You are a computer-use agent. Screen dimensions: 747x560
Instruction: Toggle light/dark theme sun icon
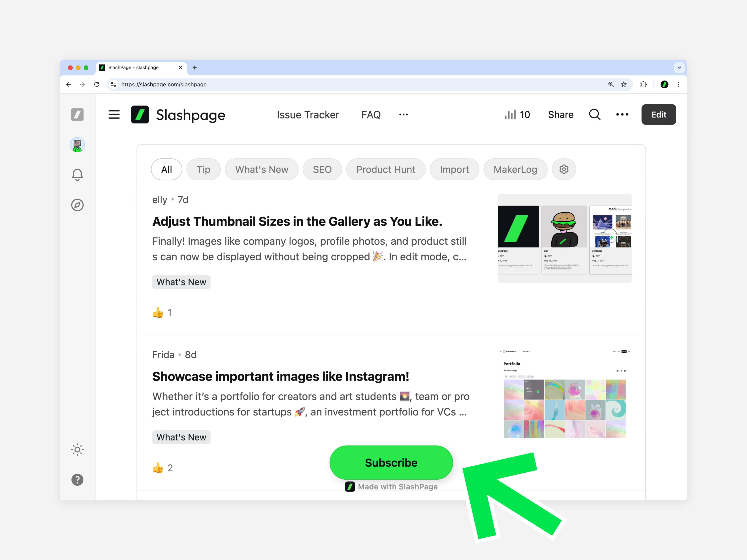coord(77,450)
